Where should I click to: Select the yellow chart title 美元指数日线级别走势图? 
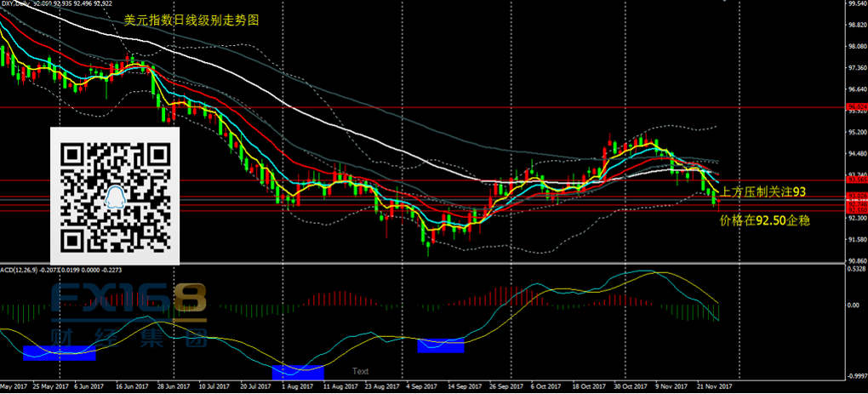pos(180,20)
